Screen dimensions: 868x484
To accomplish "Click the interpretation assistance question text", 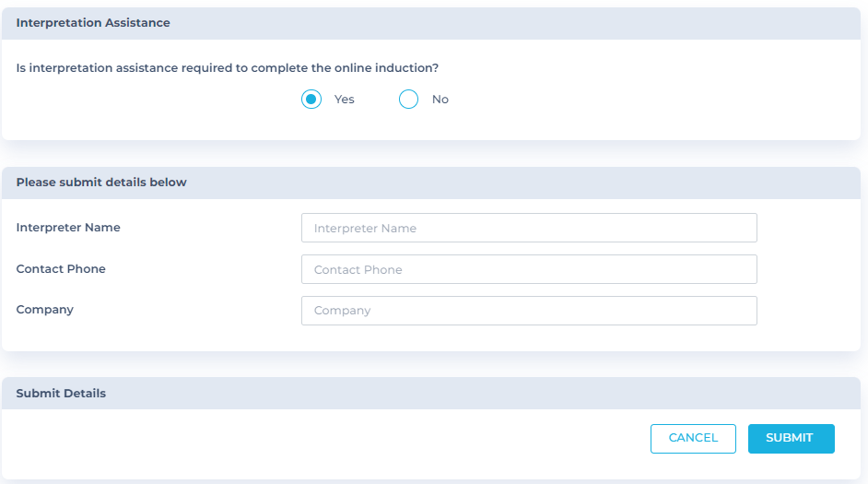I will tap(227, 67).
